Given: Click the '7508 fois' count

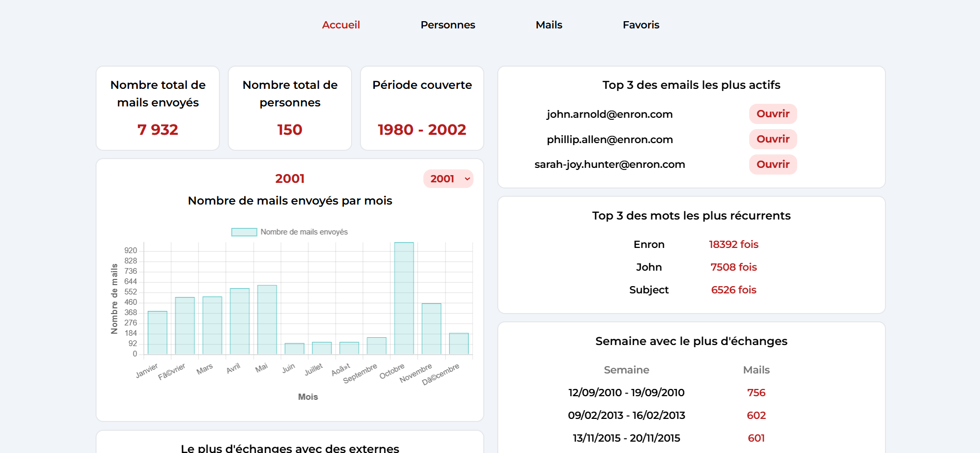Looking at the screenshot, I should [x=734, y=267].
